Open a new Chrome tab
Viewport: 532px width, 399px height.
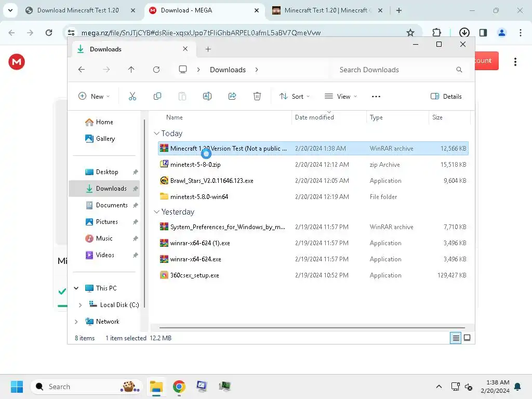click(x=399, y=10)
